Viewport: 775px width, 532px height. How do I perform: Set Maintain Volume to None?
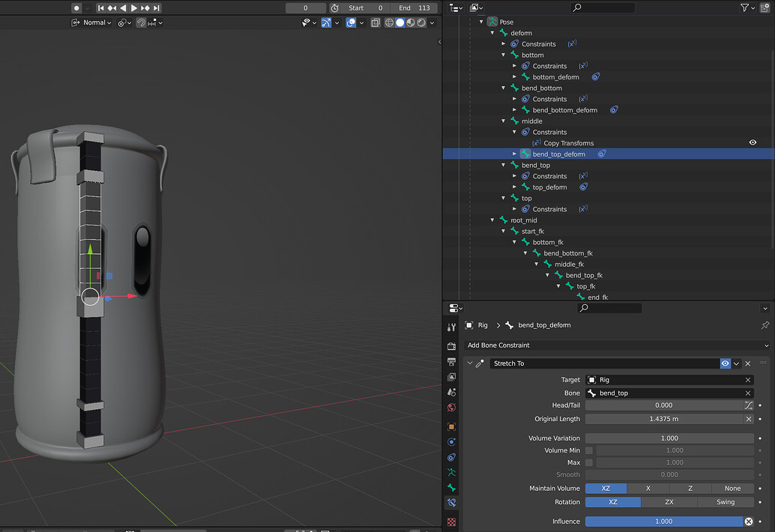click(732, 489)
